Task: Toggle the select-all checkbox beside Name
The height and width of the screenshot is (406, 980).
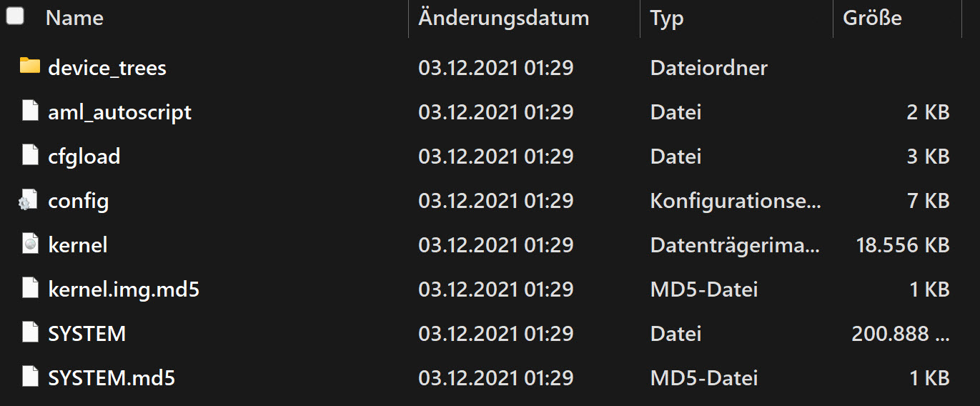Action: (x=15, y=16)
